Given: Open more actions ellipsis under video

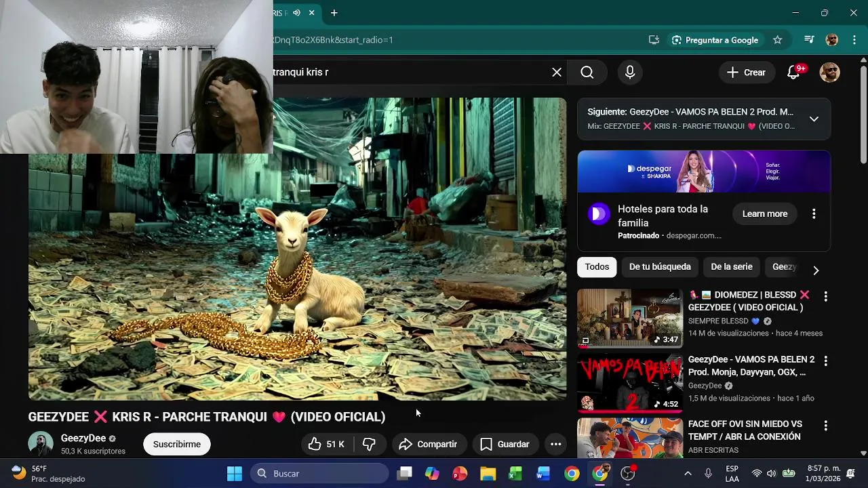Looking at the screenshot, I should (x=555, y=445).
